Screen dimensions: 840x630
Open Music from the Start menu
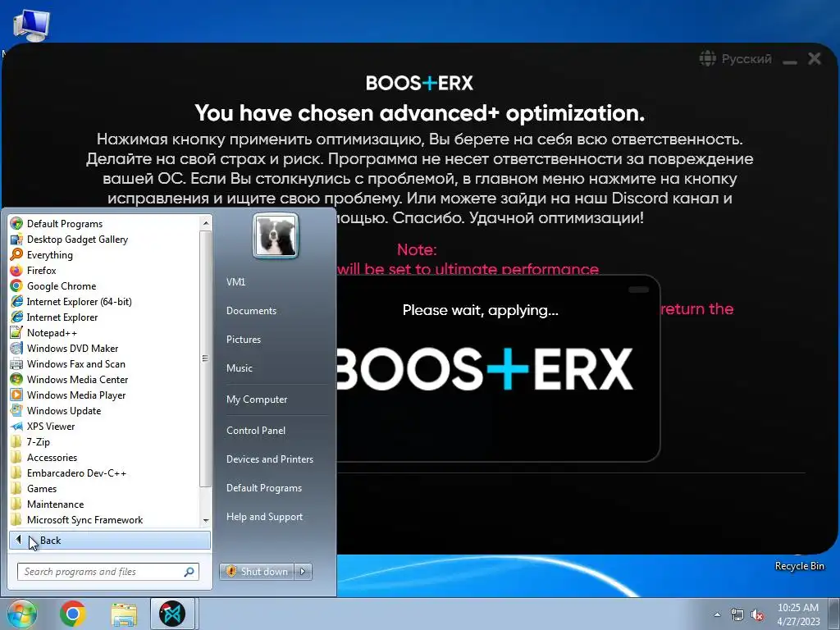pyautogui.click(x=239, y=368)
